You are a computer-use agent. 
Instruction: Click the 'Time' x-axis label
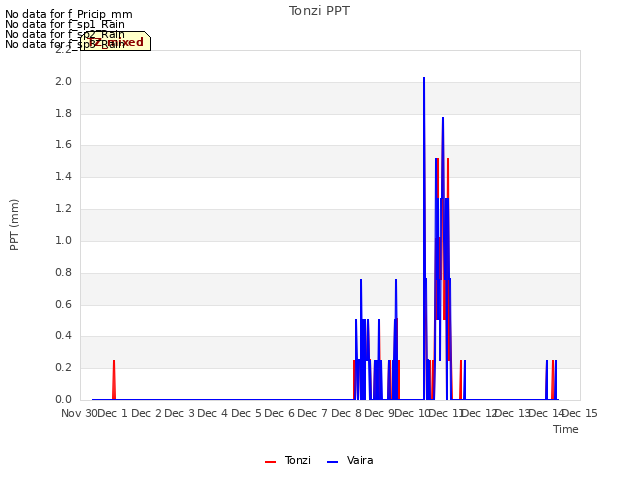click(566, 429)
